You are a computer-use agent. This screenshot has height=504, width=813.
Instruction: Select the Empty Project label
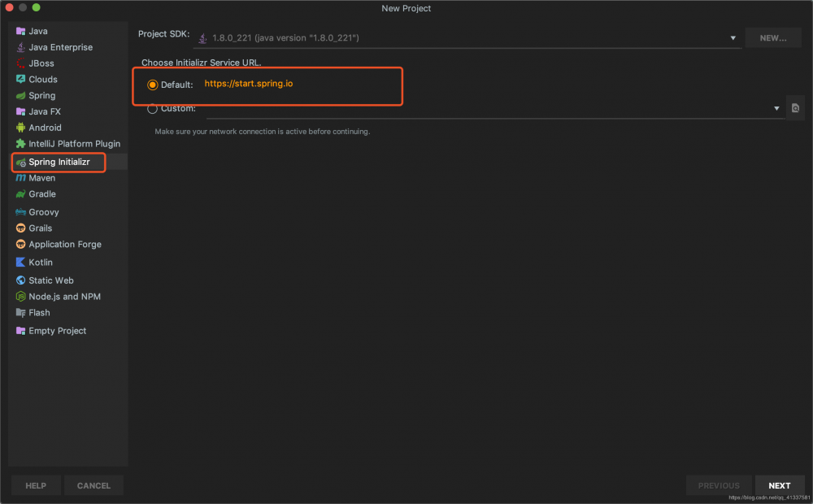click(58, 331)
